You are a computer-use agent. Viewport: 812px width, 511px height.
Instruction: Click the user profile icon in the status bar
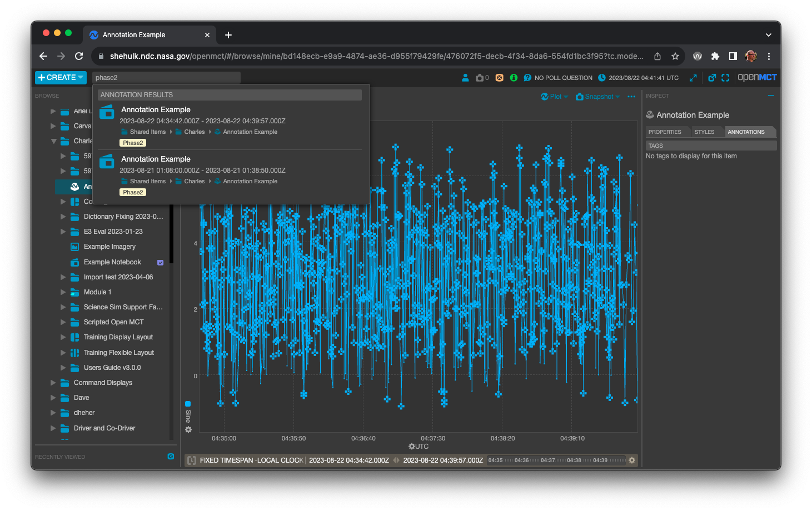(465, 77)
